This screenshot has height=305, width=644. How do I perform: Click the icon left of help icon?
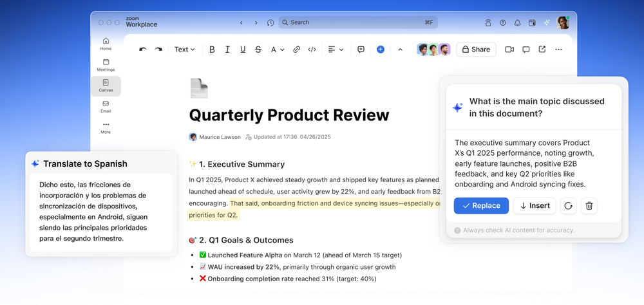coord(488,23)
